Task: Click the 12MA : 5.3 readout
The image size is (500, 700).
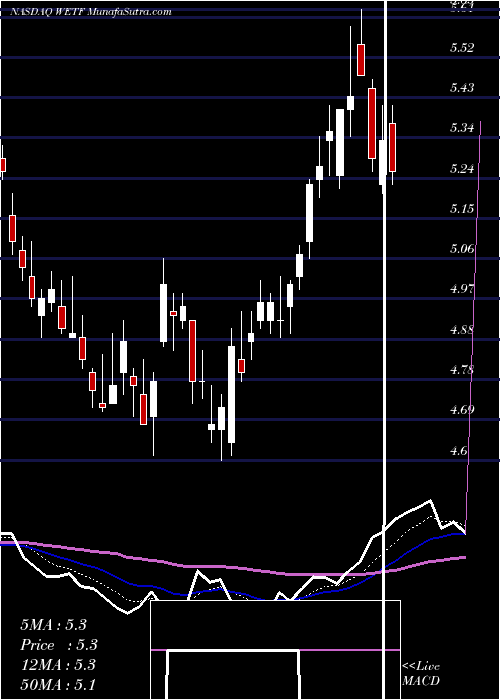Action: [x=58, y=665]
